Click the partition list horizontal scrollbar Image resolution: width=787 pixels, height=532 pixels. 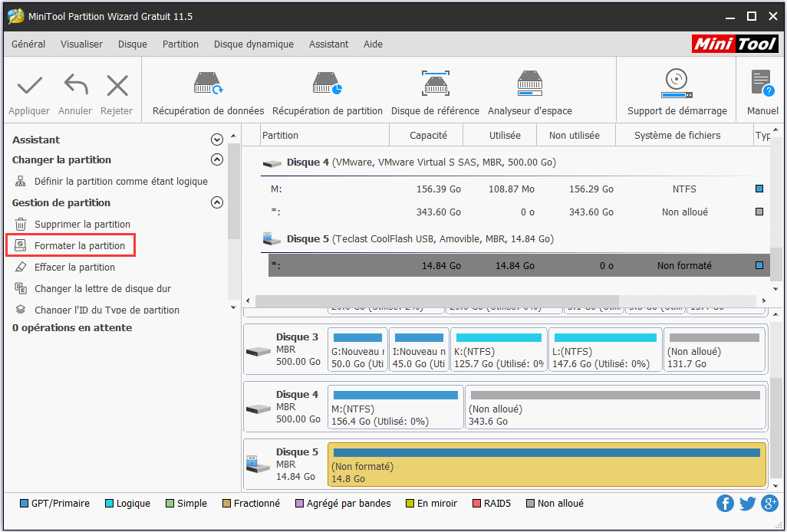(x=436, y=300)
